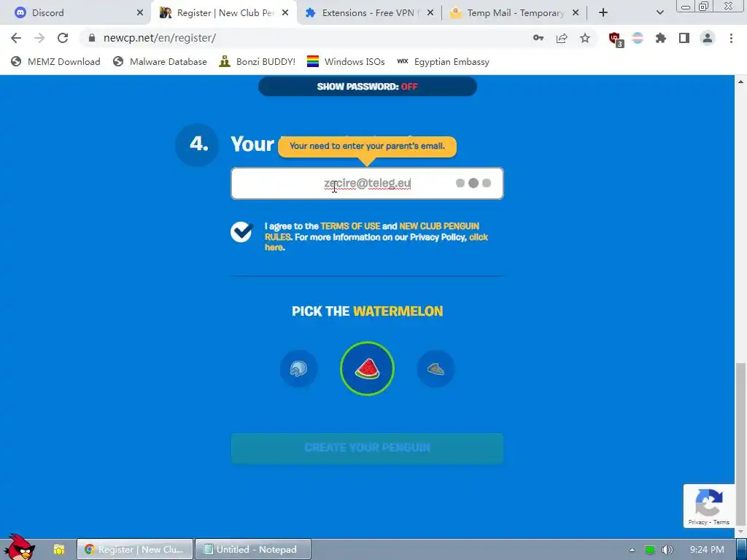Open the Extensions puzzle piece menu
The height and width of the screenshot is (560, 747).
click(661, 38)
